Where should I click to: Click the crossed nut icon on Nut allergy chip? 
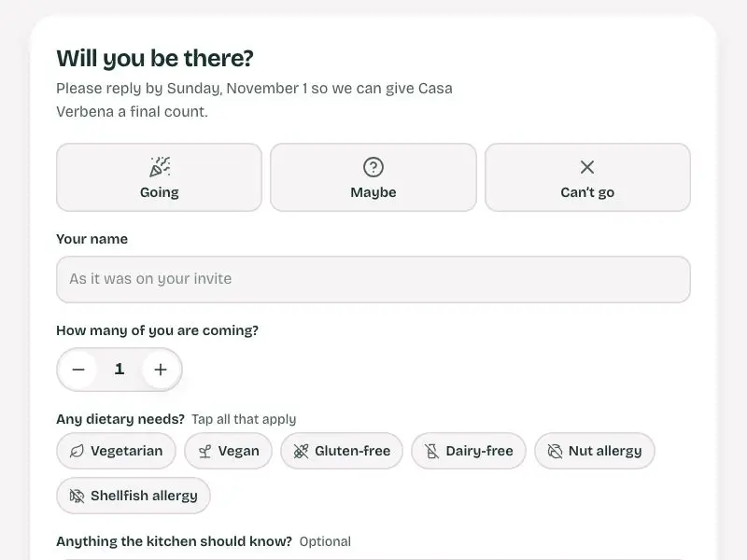[555, 451]
